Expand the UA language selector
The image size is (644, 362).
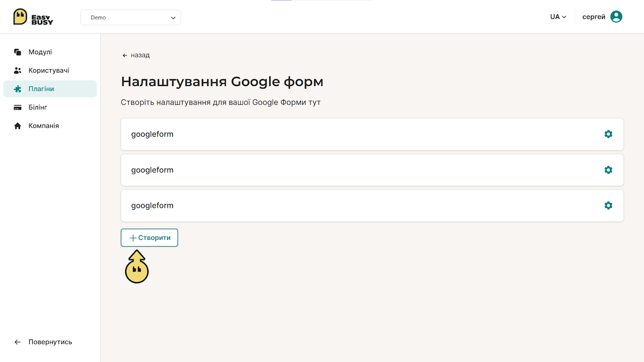click(558, 17)
